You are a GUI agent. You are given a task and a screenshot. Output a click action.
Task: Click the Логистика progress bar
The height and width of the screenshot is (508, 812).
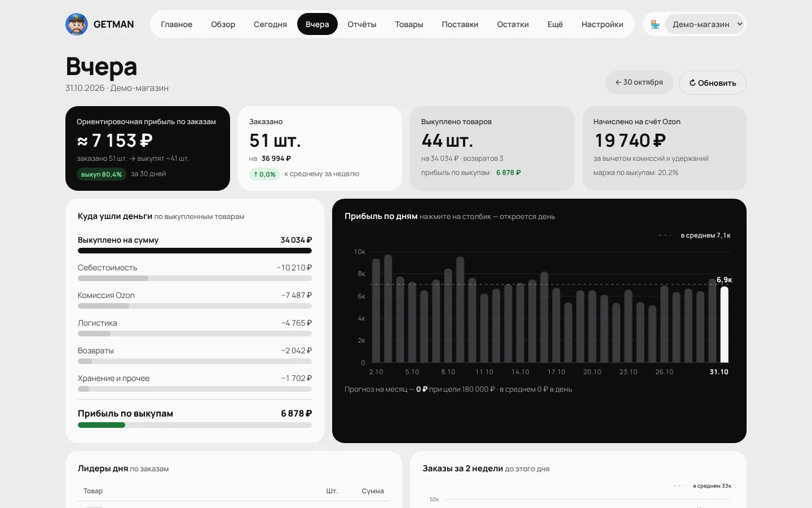point(195,334)
